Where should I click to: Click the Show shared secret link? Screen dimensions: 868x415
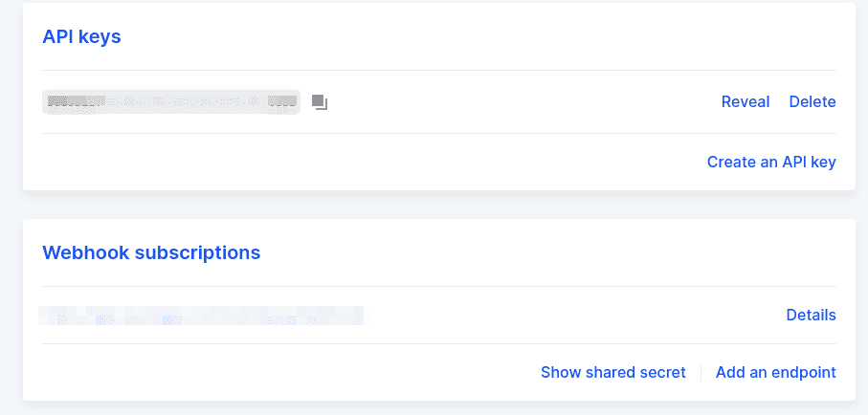(x=612, y=372)
